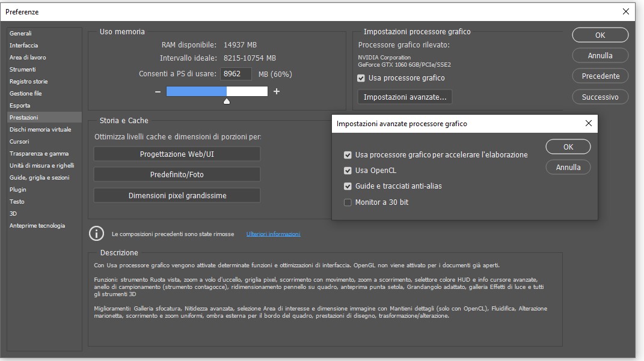This screenshot has width=644, height=361.
Task: Click Annulla in advanced graphics dialog
Action: pos(568,168)
